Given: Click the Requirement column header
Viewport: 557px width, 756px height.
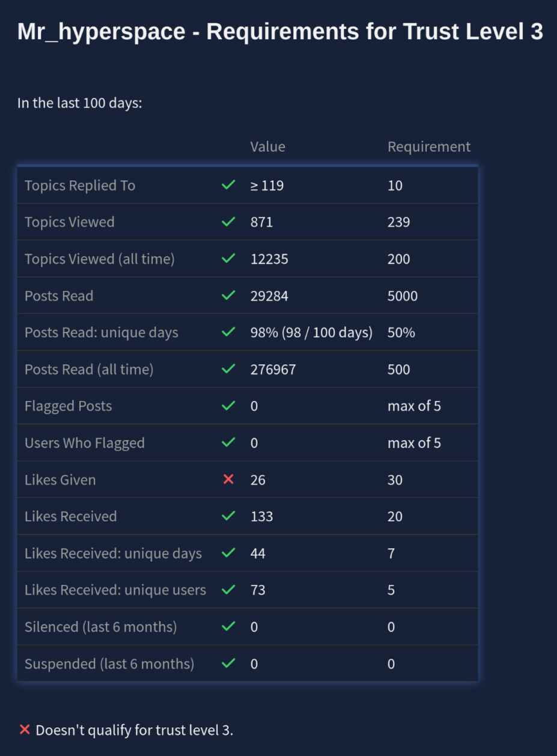Looking at the screenshot, I should point(429,147).
